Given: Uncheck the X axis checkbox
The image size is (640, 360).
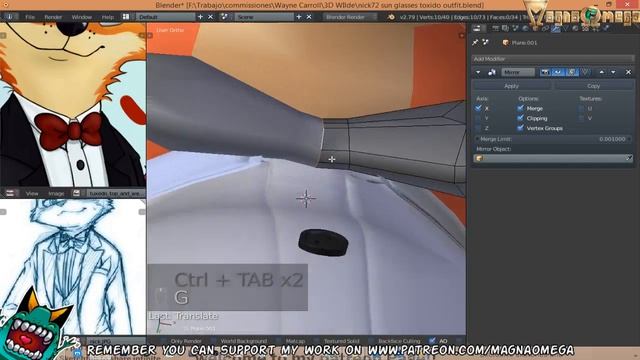Looking at the screenshot, I should [x=478, y=108].
